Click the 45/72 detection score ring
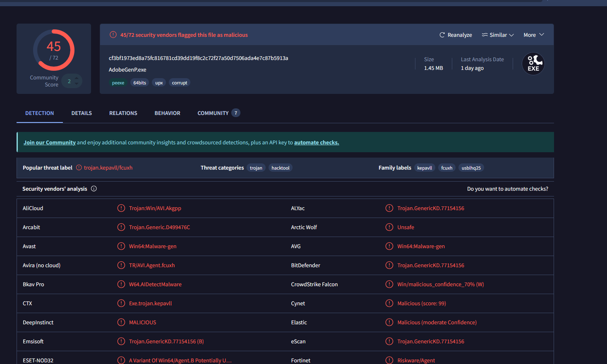Image resolution: width=607 pixels, height=364 pixels. point(54,50)
